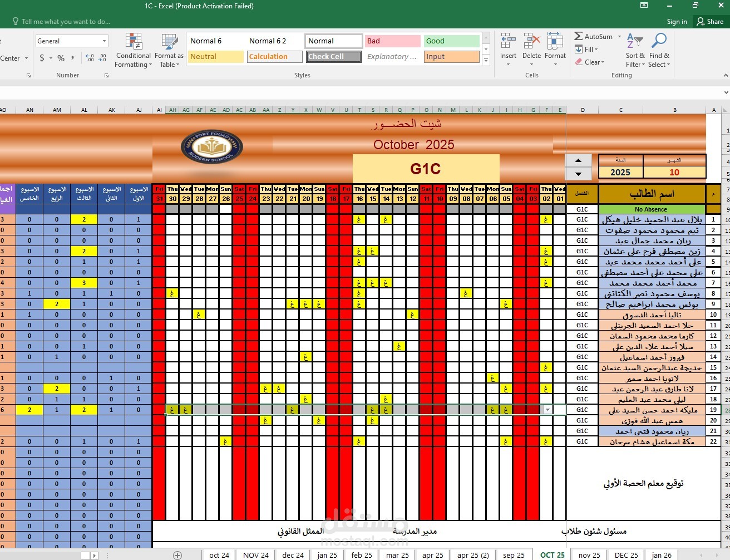Add a new sheet with plus icon
730x560 pixels.
(177, 555)
